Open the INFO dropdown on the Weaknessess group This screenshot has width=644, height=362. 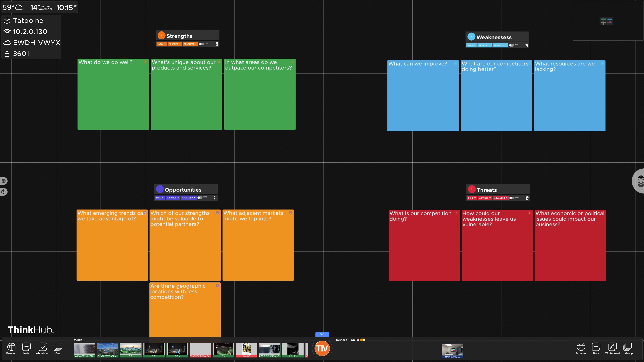(x=471, y=45)
